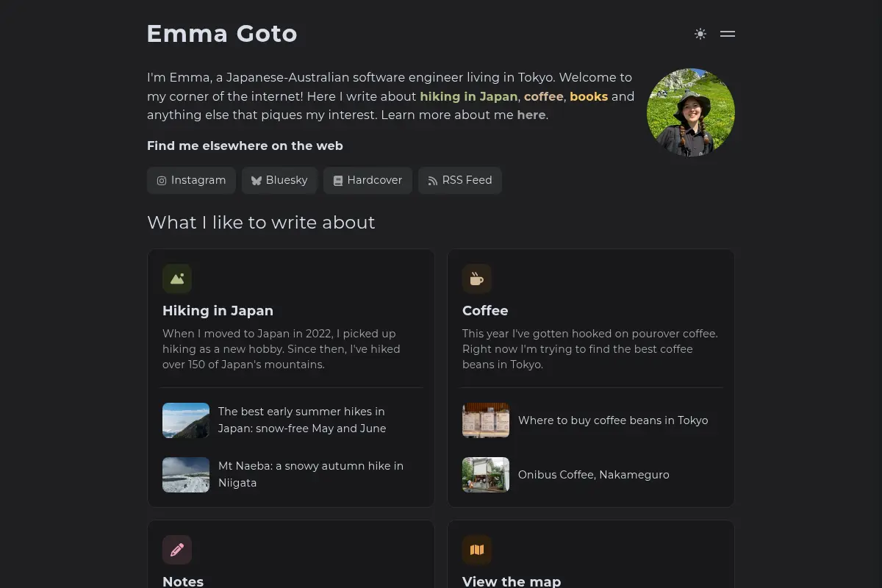Screen dimensions: 882x588
Task: Click the 'When I moved to Japan' description
Action: point(282,349)
